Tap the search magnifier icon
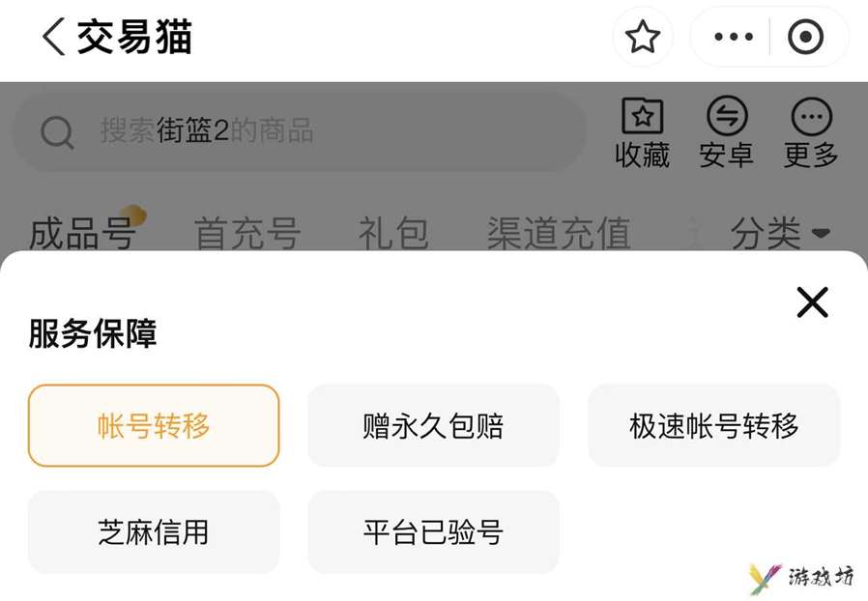The width and height of the screenshot is (868, 601). coord(58,132)
